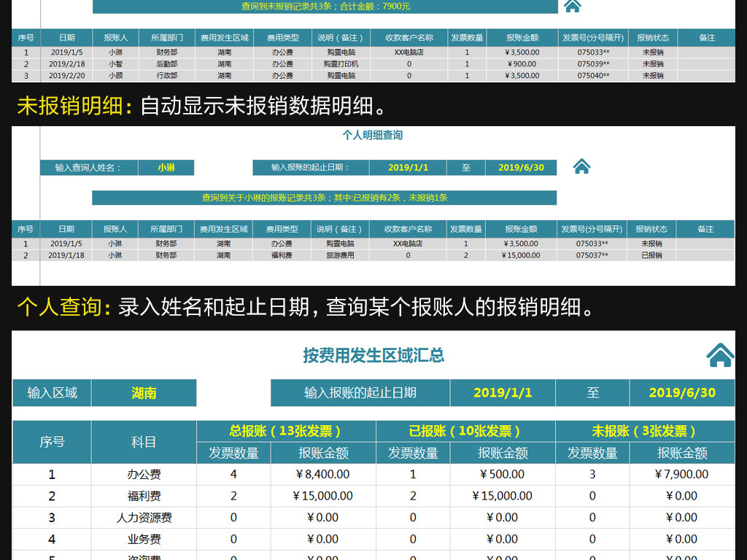Image resolution: width=747 pixels, height=560 pixels.
Task: Select the 总报账（13张发票）column header
Action: point(285,431)
